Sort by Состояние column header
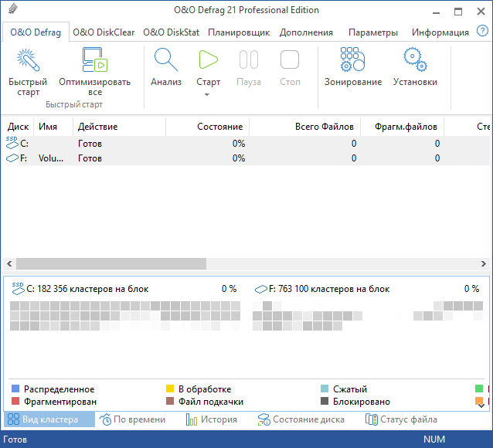This screenshot has height=448, width=493. (208, 127)
